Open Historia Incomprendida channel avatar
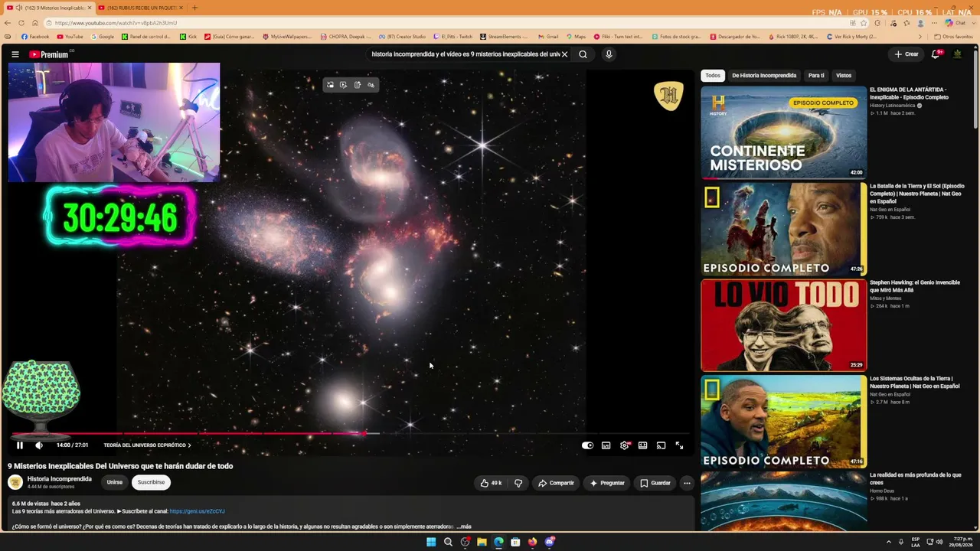980x551 pixels. point(15,482)
